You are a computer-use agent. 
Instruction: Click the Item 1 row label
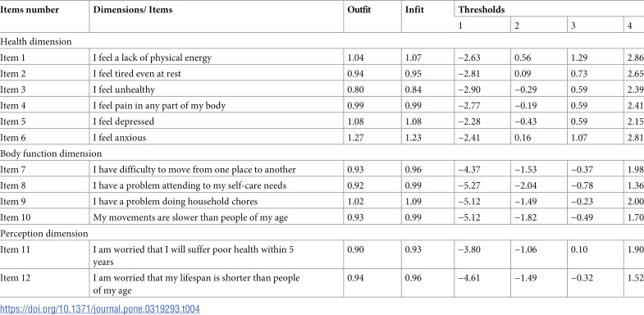pos(16,57)
